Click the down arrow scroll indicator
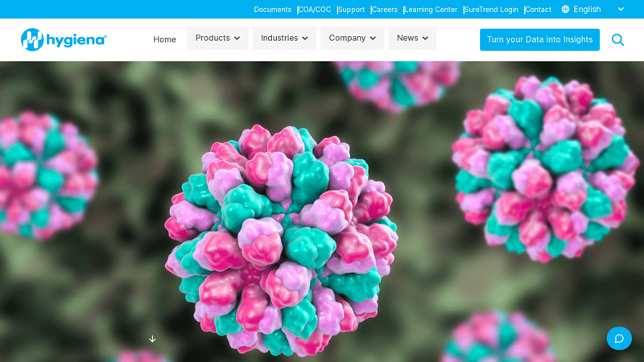 (x=152, y=339)
